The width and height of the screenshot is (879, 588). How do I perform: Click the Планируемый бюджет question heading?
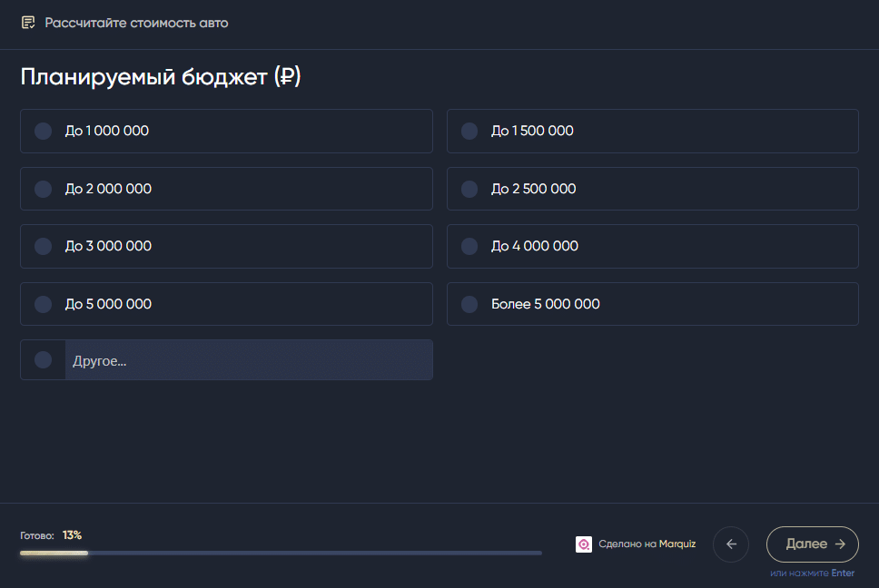coord(161,77)
